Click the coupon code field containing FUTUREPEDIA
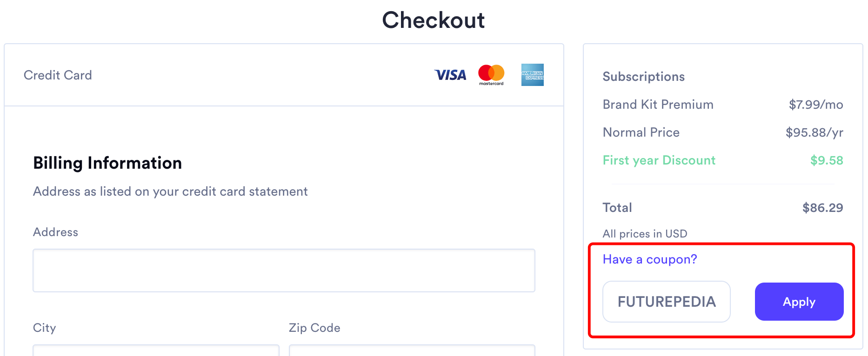 pos(666,302)
